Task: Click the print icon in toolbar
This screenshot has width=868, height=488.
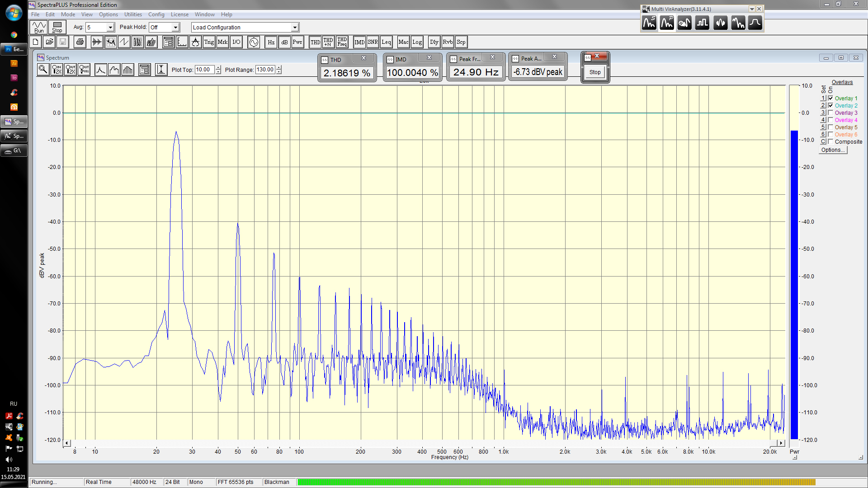Action: [x=80, y=42]
